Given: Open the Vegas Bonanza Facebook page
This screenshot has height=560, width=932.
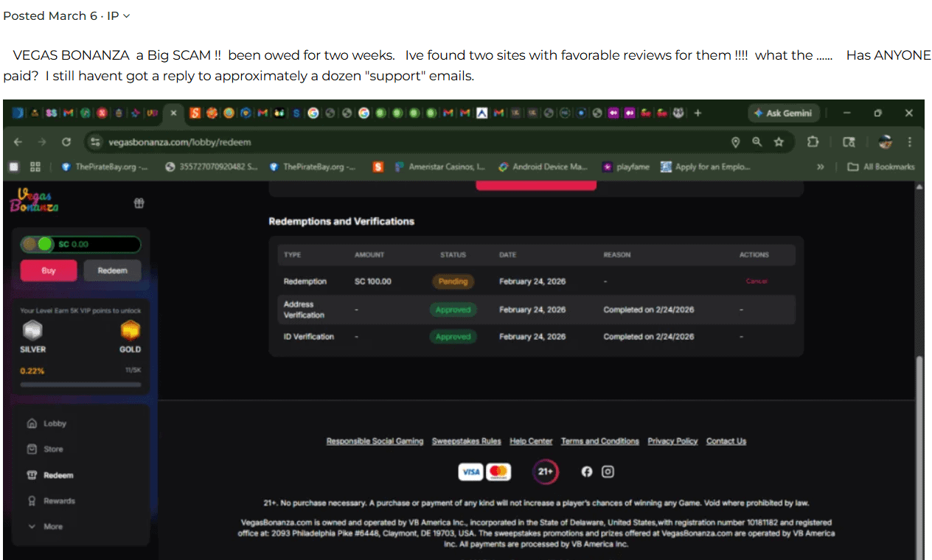Looking at the screenshot, I should point(586,471).
